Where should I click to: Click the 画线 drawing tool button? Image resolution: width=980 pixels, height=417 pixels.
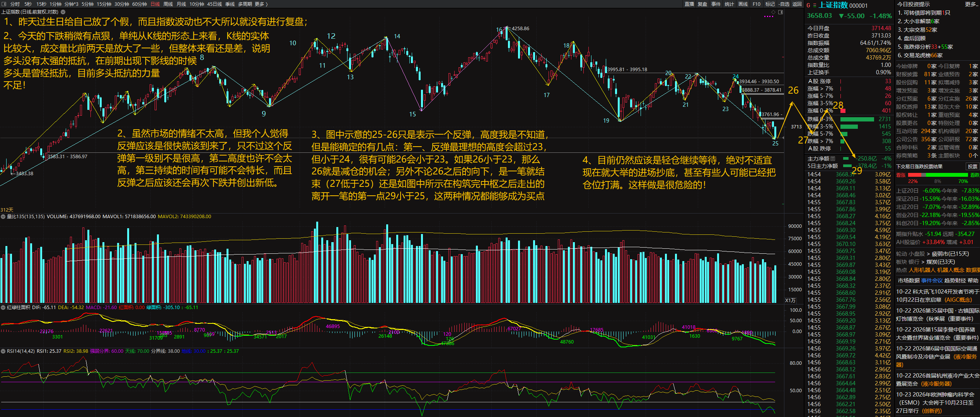coord(743,4)
